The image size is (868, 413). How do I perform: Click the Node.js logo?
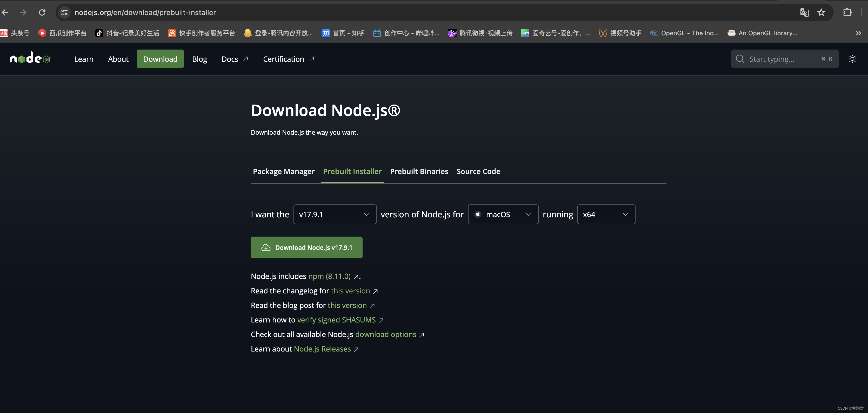(30, 58)
